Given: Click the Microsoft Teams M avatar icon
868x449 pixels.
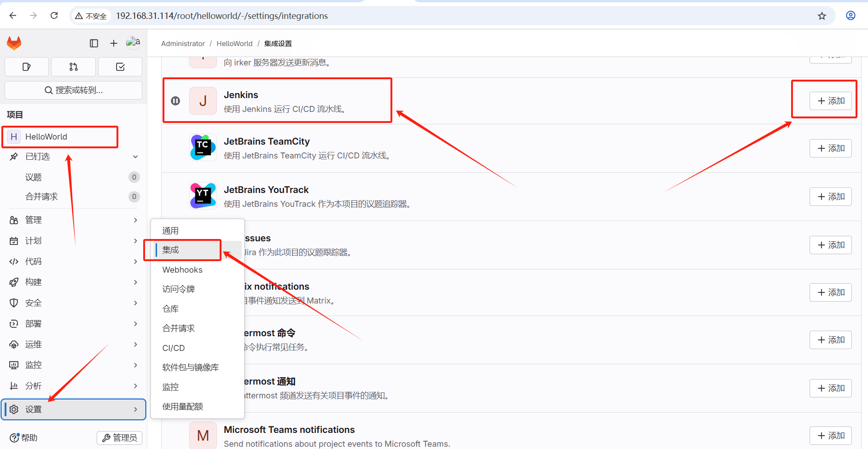Looking at the screenshot, I should [x=203, y=435].
